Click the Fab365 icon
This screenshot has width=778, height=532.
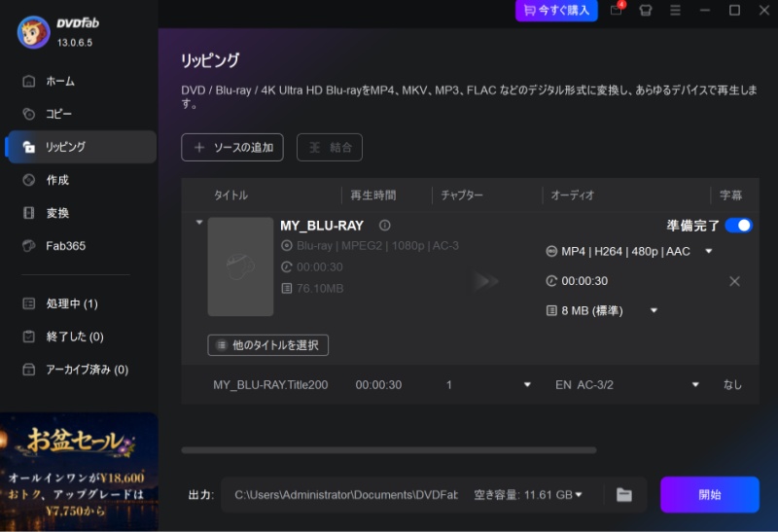[x=29, y=246]
